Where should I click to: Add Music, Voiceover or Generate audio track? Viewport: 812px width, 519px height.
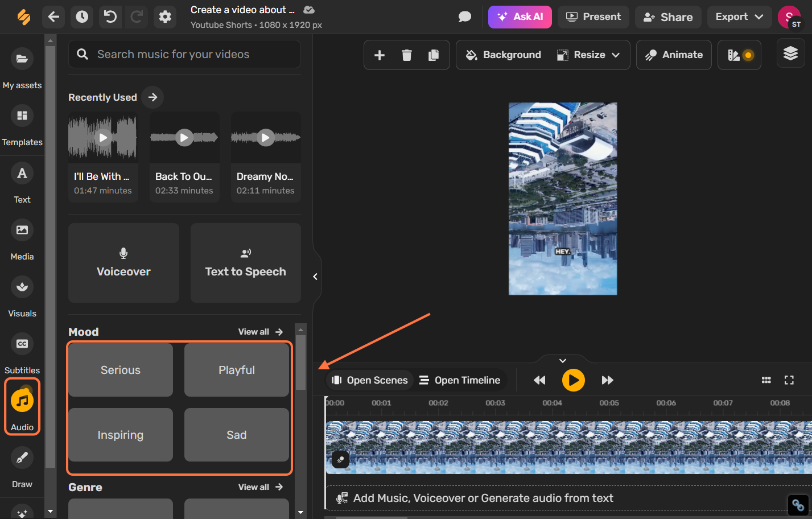[x=568, y=498]
